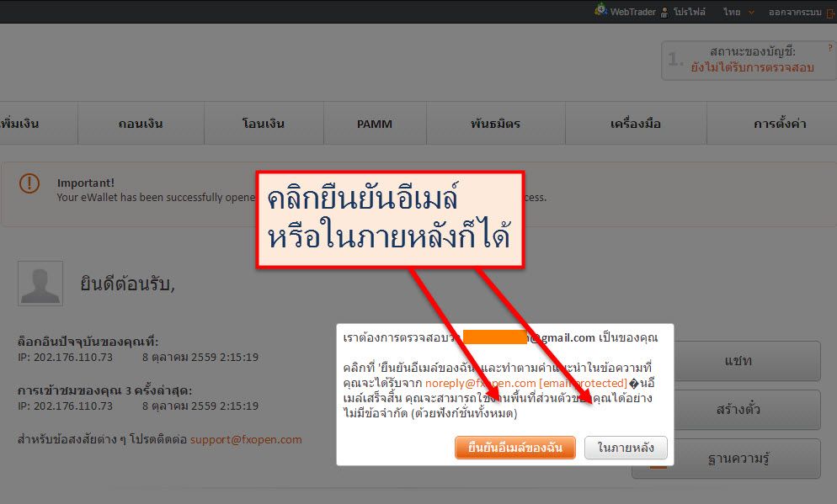
Task: Click the question mark help icon
Action: (x=830, y=48)
